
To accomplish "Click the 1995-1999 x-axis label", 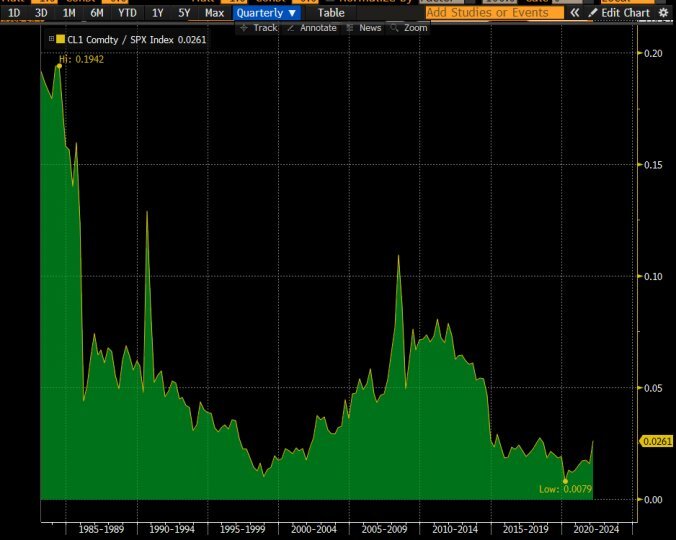I will click(x=243, y=529).
